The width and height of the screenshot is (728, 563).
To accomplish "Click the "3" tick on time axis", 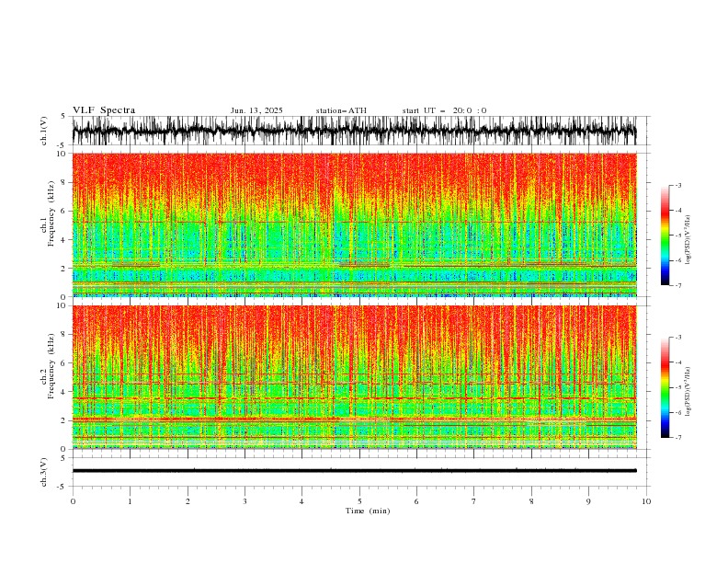I will (x=245, y=501).
